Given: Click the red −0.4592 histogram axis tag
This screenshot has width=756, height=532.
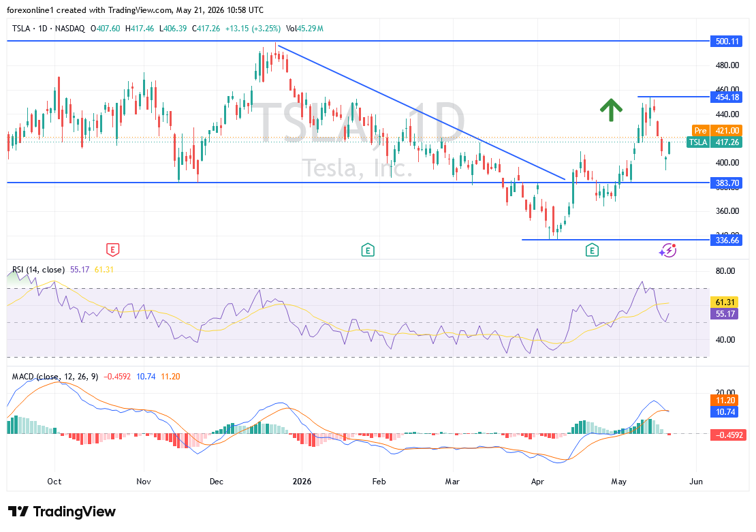Looking at the screenshot, I should 729,435.
